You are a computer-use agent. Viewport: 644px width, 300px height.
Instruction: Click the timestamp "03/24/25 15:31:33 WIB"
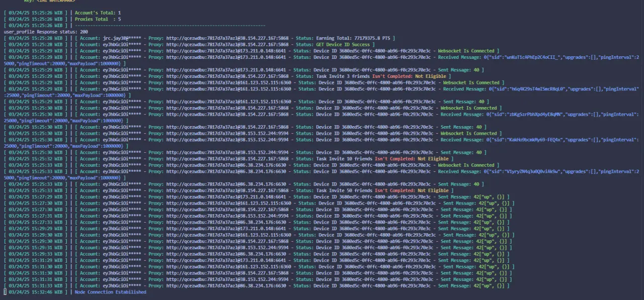pos(35,285)
